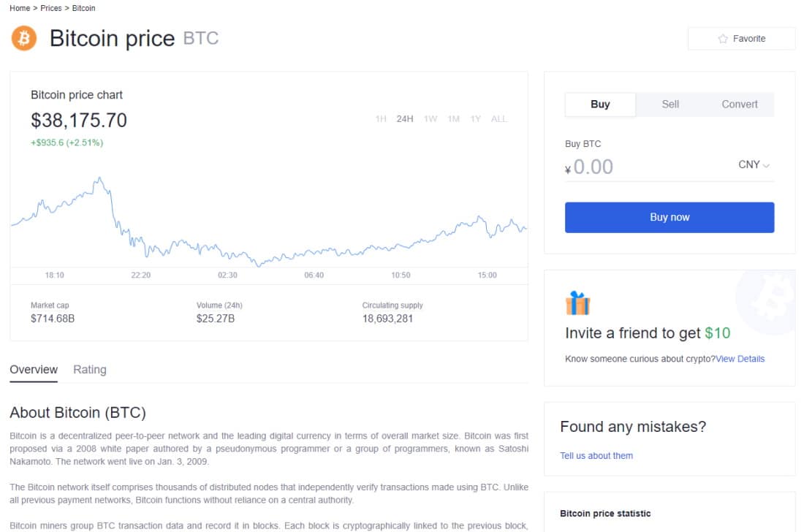Expand the currency selector chevron
Image resolution: width=804 pixels, height=532 pixels.
(x=767, y=165)
